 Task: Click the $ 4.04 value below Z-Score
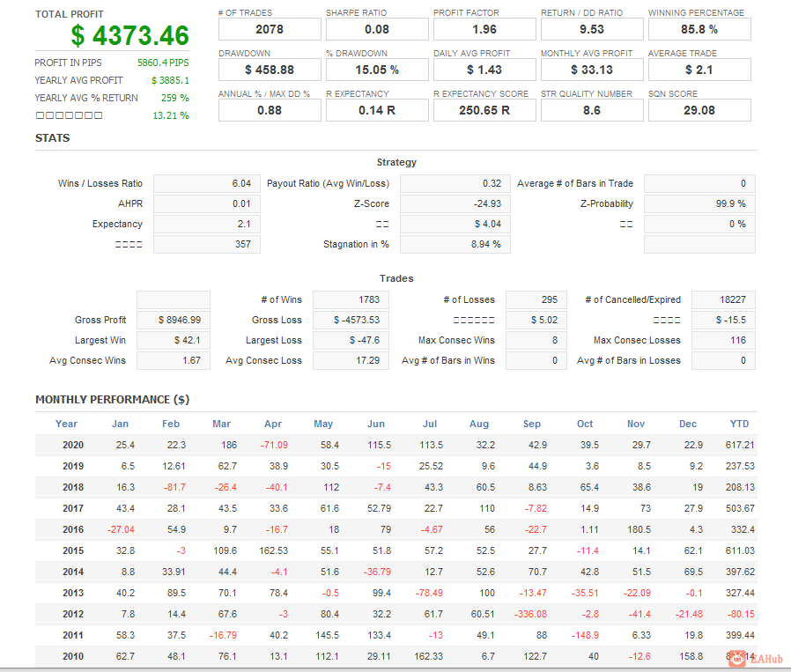point(455,224)
